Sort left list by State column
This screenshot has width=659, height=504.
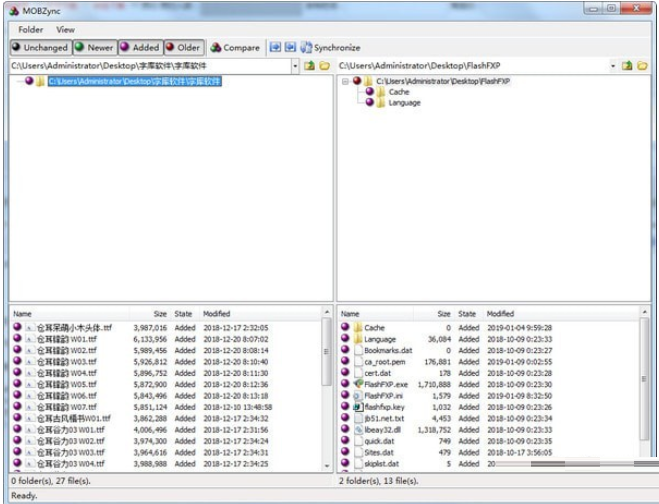184,314
